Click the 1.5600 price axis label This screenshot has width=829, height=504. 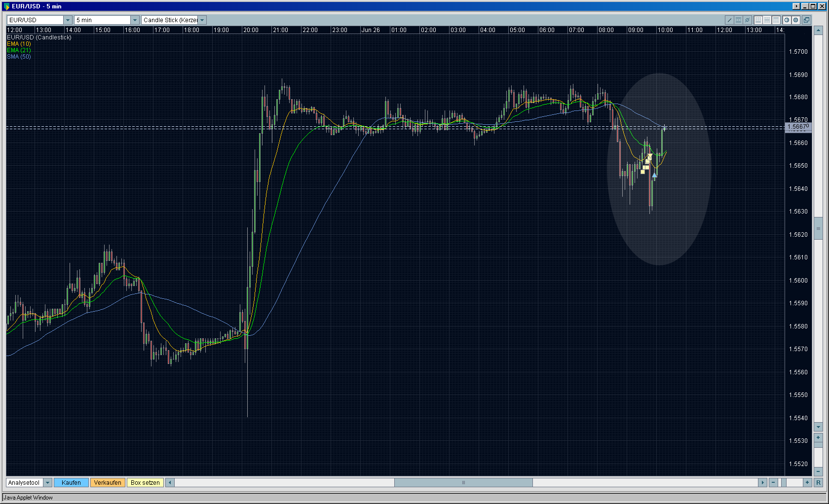[x=798, y=281]
